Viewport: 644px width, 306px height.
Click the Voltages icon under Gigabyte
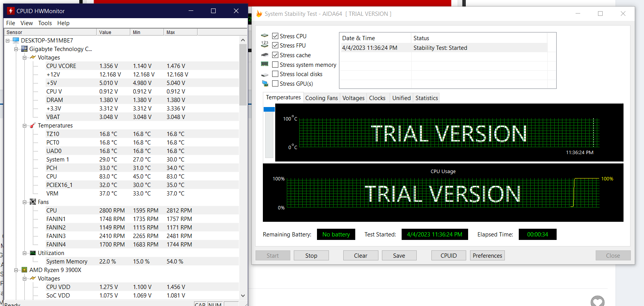tap(33, 57)
